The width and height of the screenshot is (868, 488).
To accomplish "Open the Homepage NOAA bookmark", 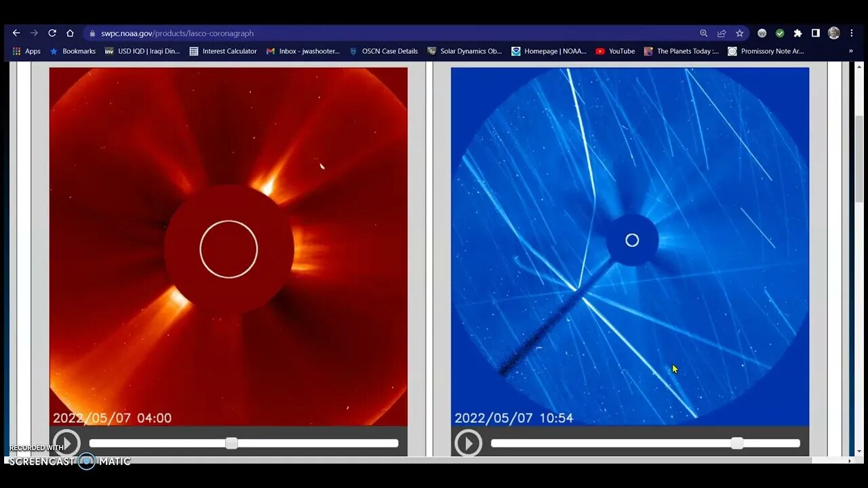I will tap(549, 51).
